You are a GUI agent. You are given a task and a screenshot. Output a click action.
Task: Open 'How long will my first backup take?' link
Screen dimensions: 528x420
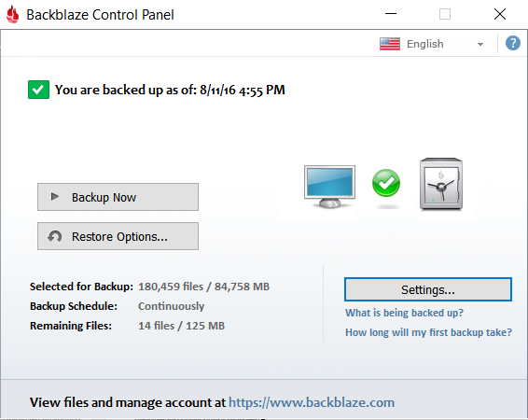tap(428, 332)
